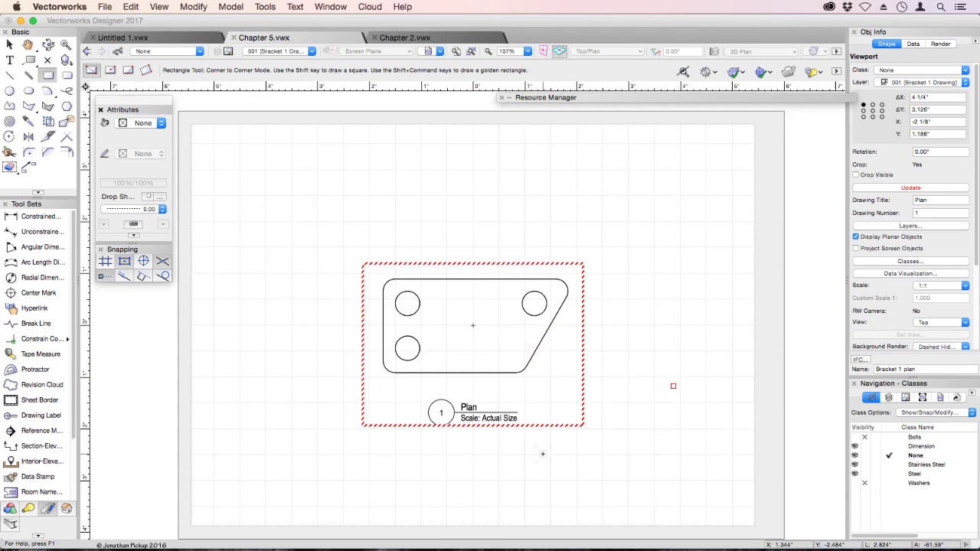
Task: Click the red Update button
Action: tap(910, 187)
